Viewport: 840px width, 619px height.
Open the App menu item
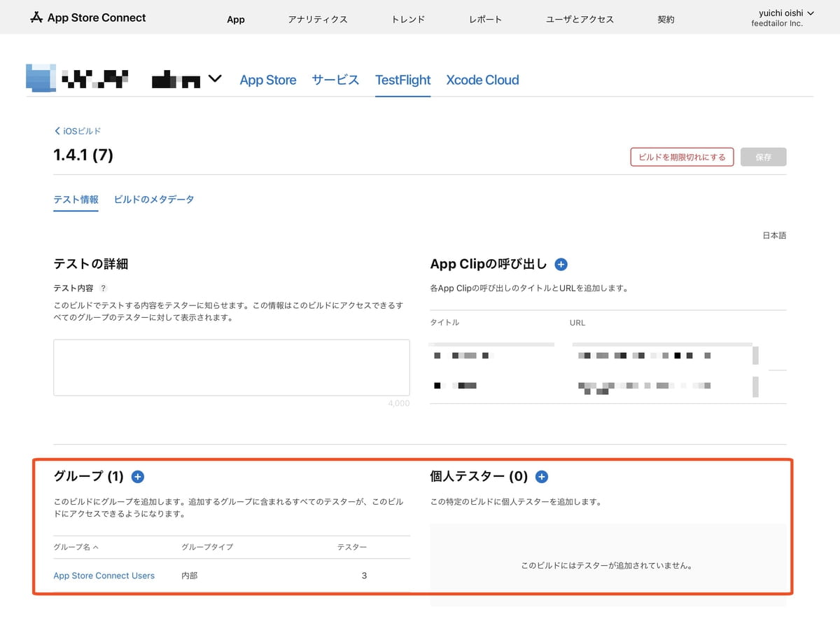point(236,20)
